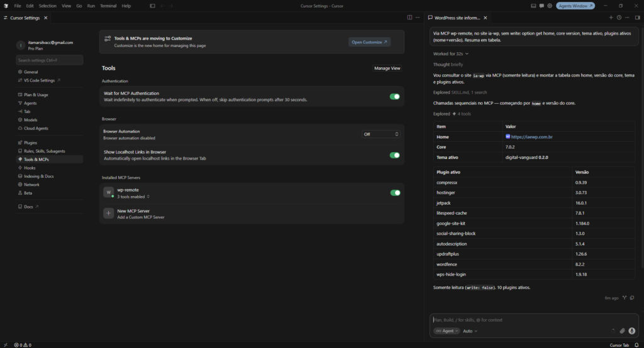Open the Terminal menu

point(108,6)
